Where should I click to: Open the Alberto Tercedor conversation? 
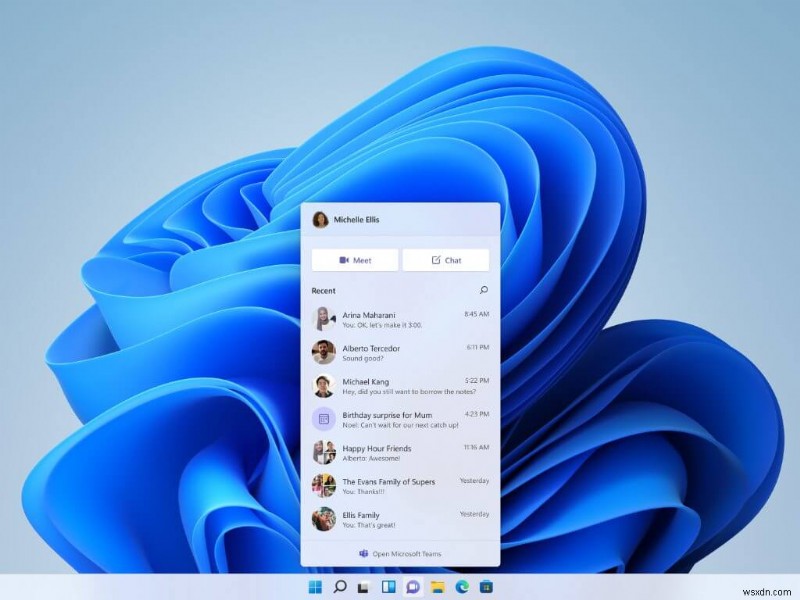pyautogui.click(x=400, y=352)
